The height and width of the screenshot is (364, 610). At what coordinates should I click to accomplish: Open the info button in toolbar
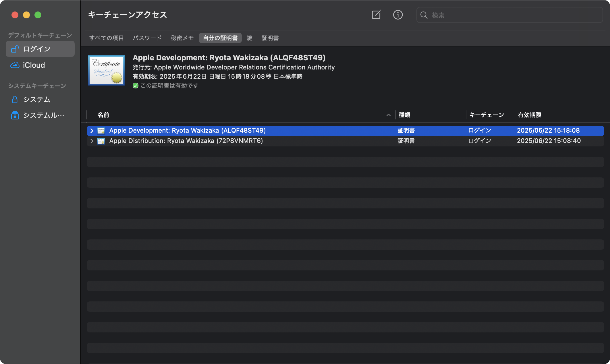[x=398, y=15]
